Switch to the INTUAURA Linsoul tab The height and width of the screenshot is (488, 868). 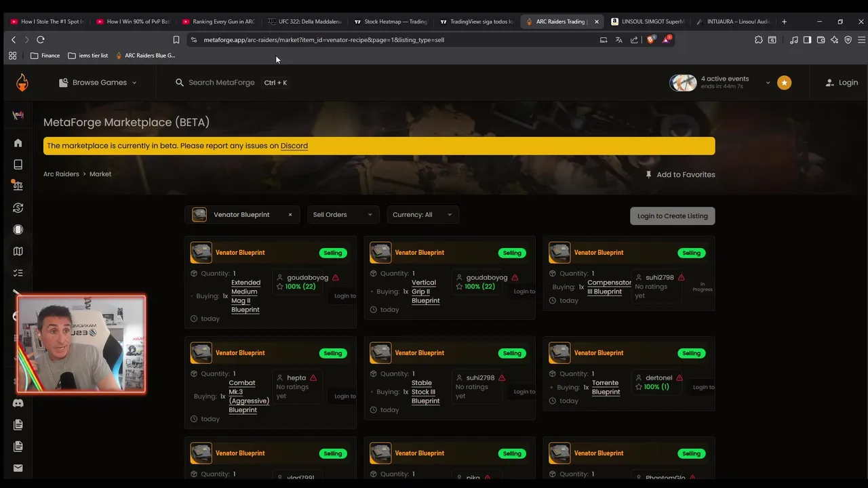pyautogui.click(x=733, y=22)
